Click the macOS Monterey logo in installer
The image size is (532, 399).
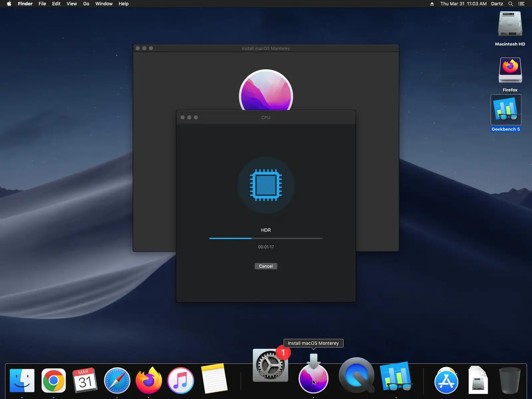(x=266, y=90)
